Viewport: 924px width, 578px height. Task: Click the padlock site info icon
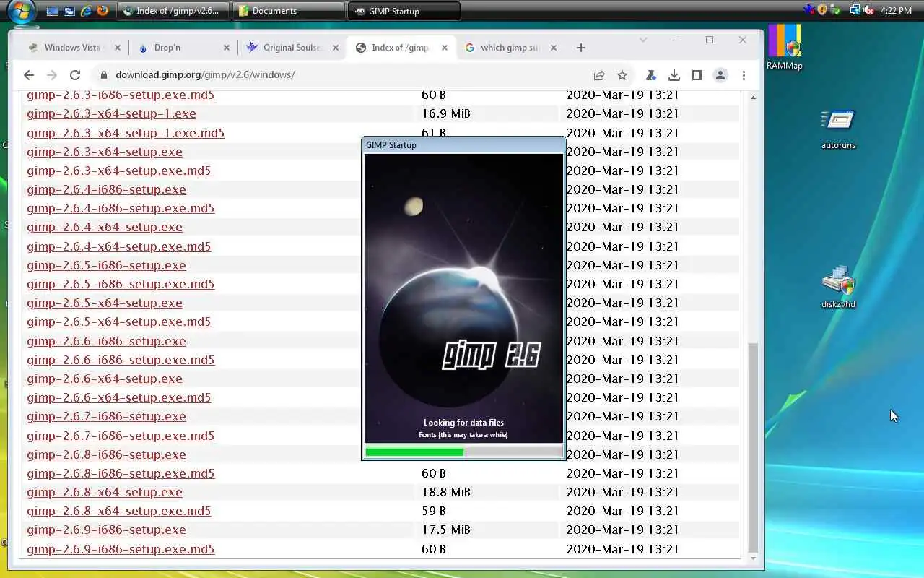coord(104,75)
